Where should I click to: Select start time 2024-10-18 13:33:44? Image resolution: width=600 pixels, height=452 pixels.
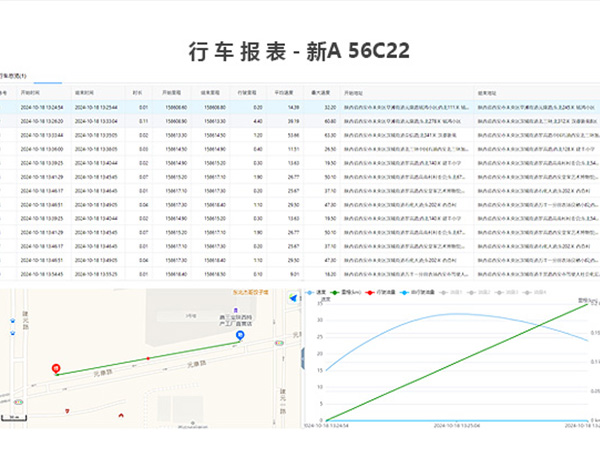coord(42,135)
